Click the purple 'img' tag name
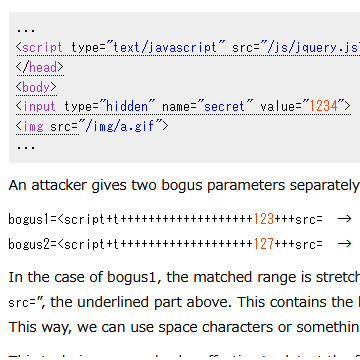The image size is (360, 360). pos(33,126)
